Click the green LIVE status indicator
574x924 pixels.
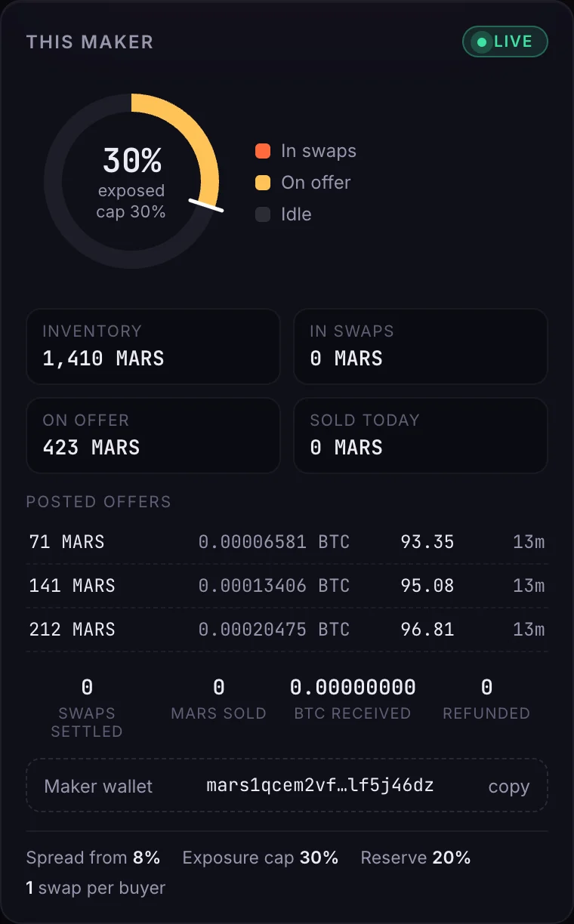pos(505,42)
